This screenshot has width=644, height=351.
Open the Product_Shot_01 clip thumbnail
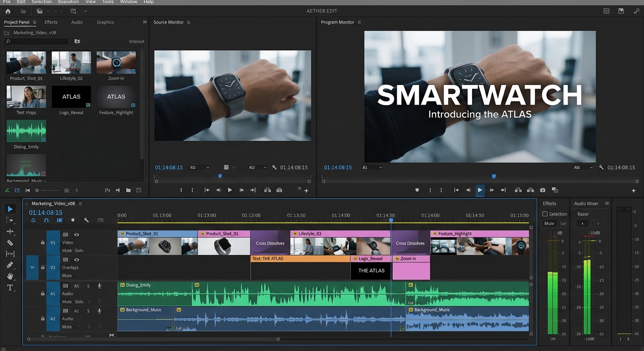(x=26, y=62)
